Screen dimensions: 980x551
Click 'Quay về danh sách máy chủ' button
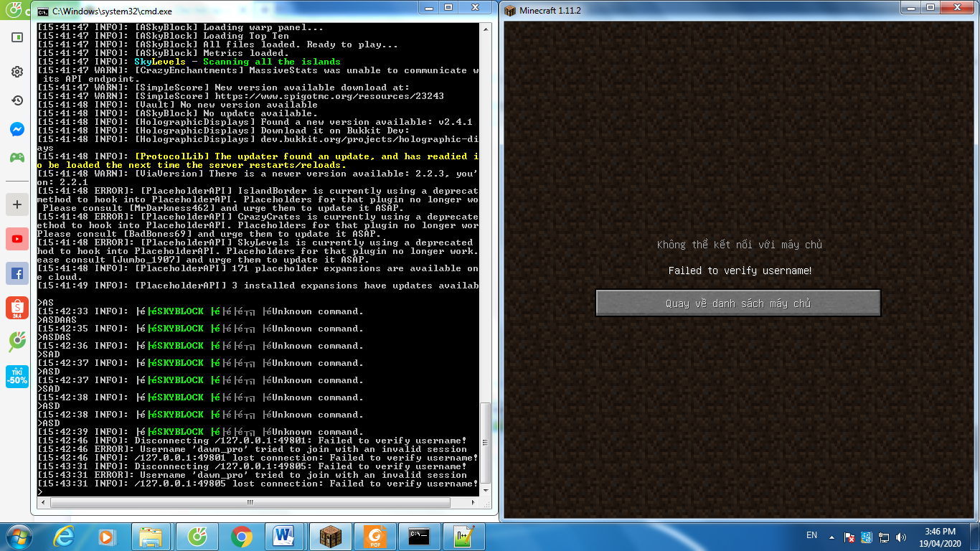coord(738,303)
